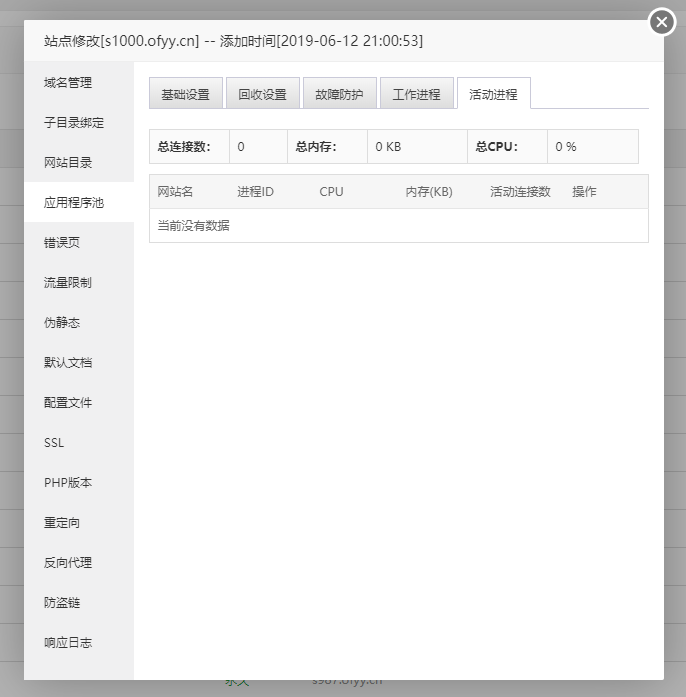Switch to the 基础设置 tab
Screen dimensions: 686x697
point(185,94)
